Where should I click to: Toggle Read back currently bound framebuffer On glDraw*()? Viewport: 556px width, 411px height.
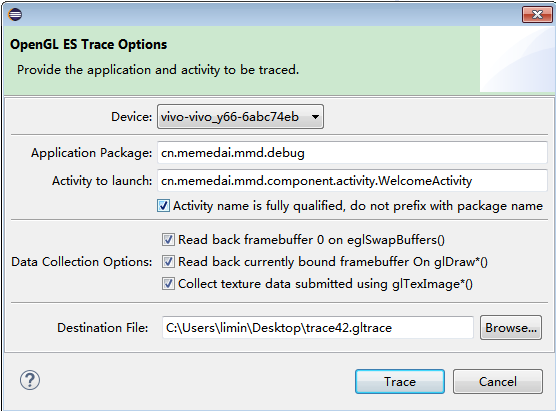pos(168,262)
